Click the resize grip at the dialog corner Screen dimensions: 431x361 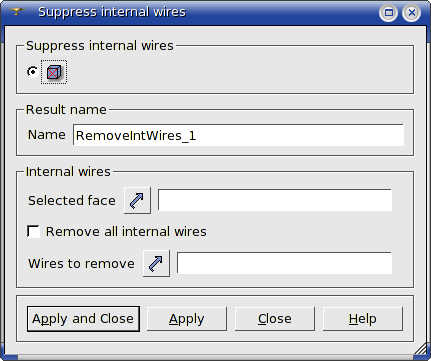[421, 349]
